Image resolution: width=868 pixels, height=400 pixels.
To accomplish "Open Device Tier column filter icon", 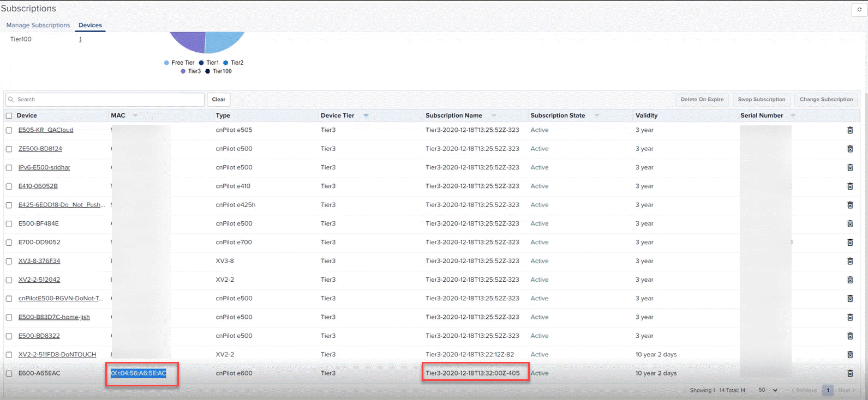I will point(366,116).
